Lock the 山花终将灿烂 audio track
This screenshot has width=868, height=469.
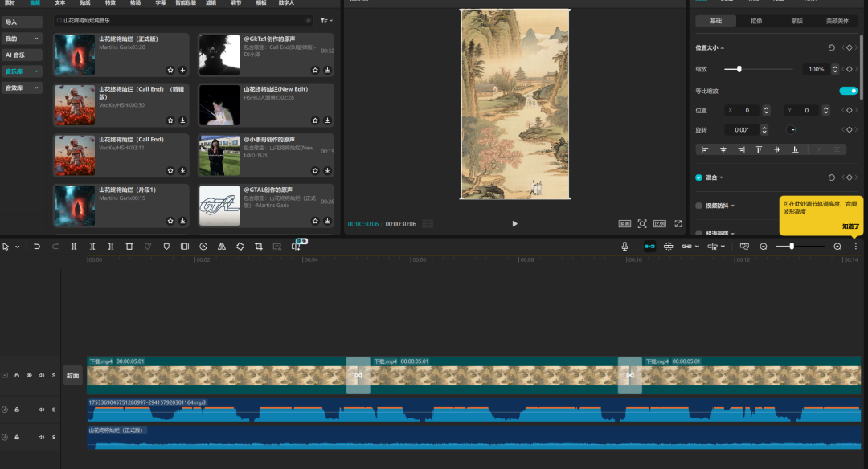[x=17, y=438]
